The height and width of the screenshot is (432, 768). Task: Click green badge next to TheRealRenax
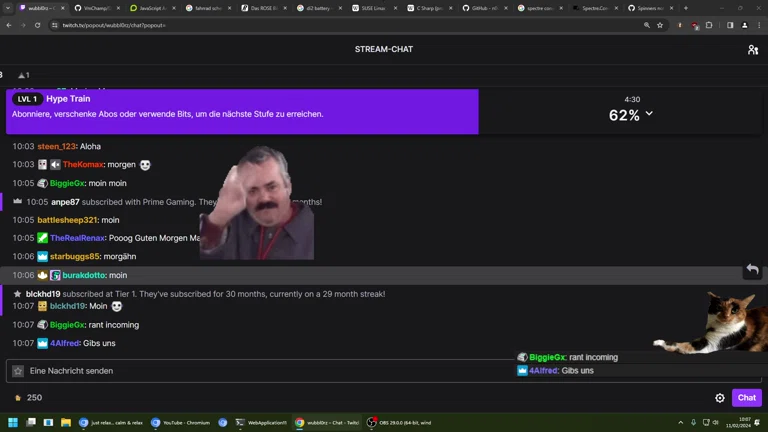tap(43, 238)
